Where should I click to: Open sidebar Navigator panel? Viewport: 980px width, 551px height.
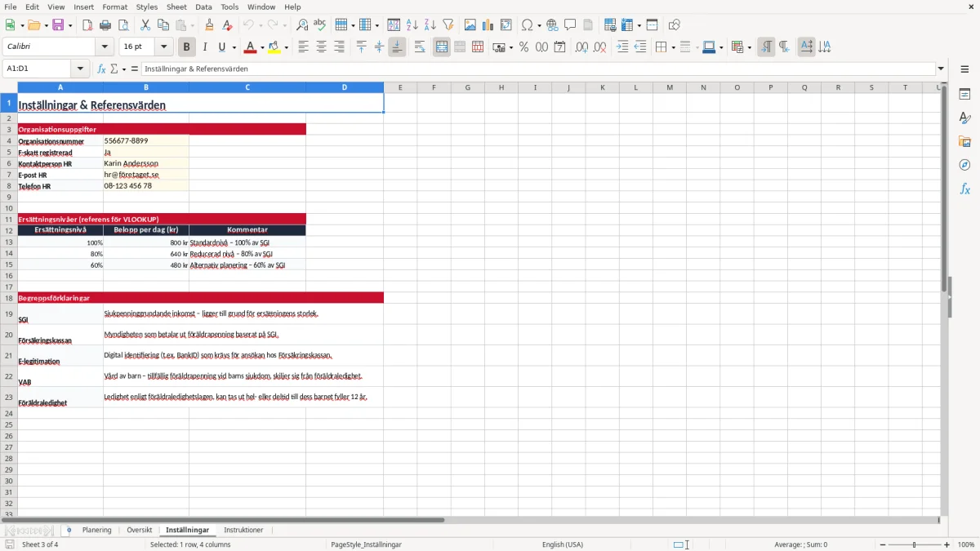click(964, 165)
